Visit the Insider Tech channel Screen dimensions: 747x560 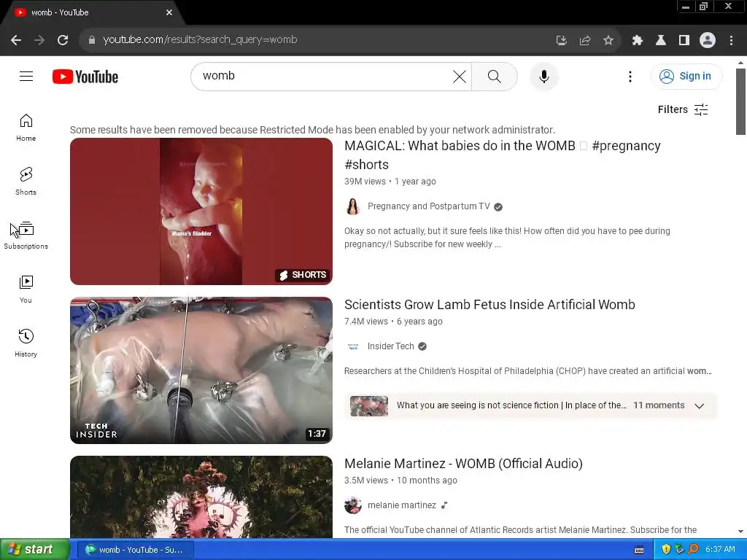click(x=391, y=346)
